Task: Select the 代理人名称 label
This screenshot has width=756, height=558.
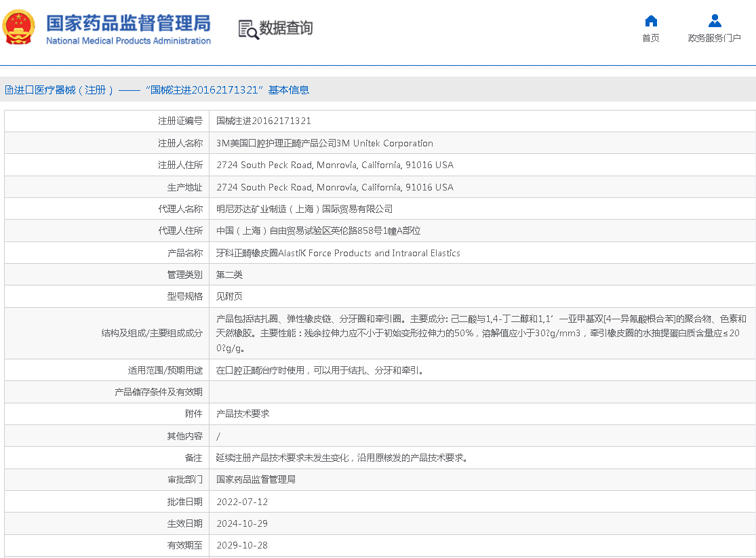Action: pyautogui.click(x=180, y=209)
